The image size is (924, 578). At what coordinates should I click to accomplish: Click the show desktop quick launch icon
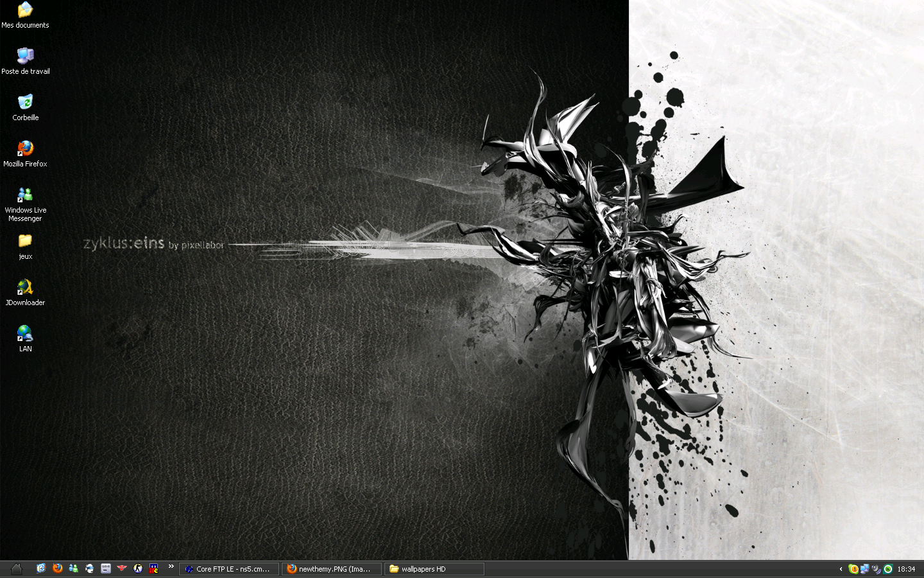click(41, 568)
